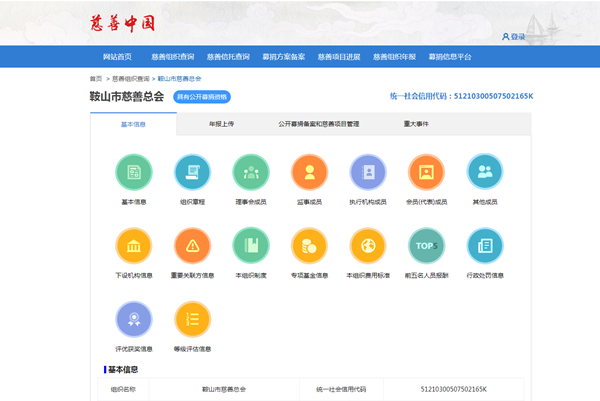Open the 行政处罚信息 icon

tap(485, 246)
